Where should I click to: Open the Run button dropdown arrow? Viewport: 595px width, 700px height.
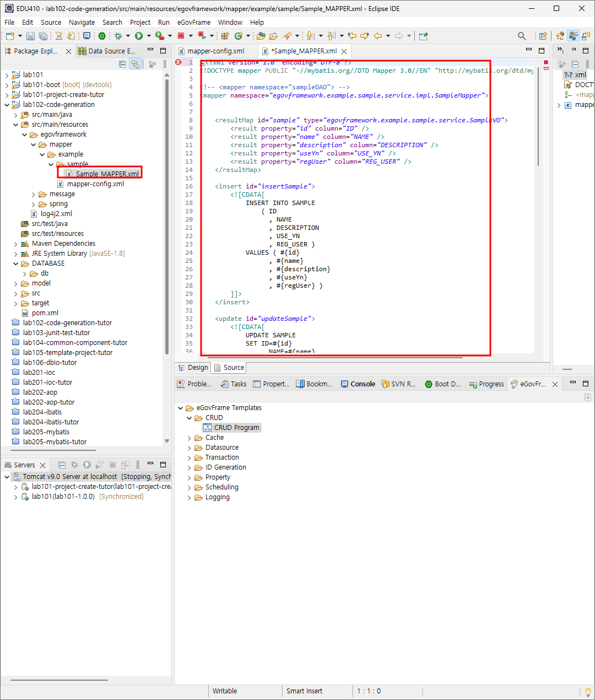point(149,36)
